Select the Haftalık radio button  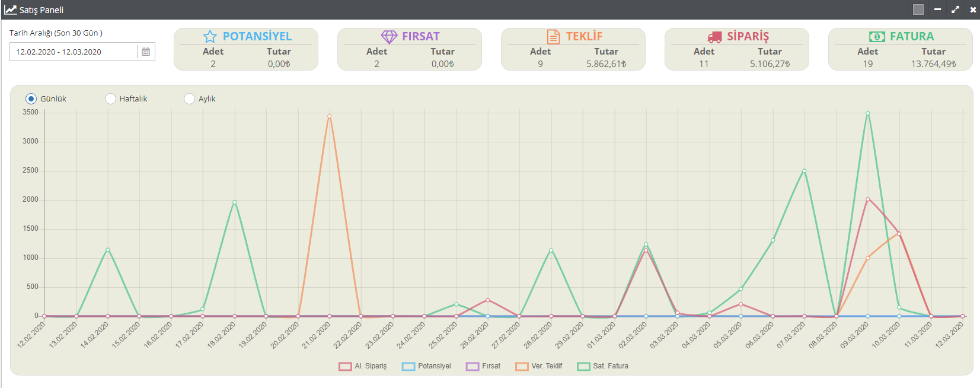tap(110, 98)
